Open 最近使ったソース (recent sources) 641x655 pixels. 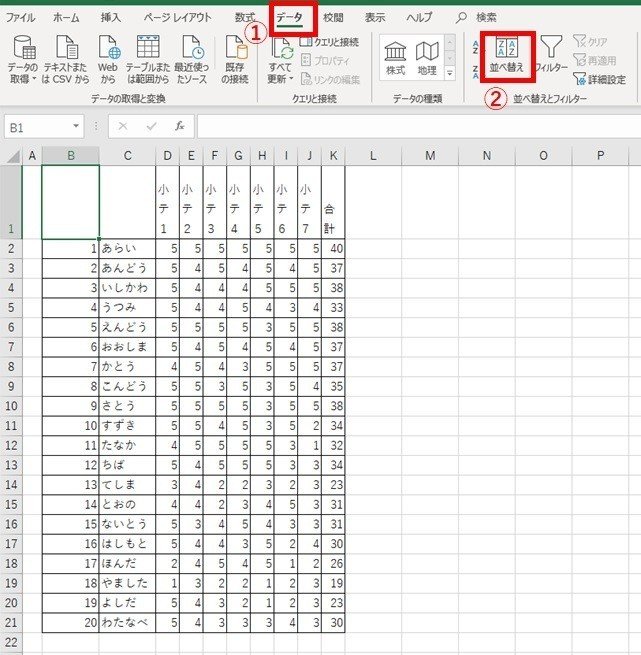pyautogui.click(x=192, y=58)
